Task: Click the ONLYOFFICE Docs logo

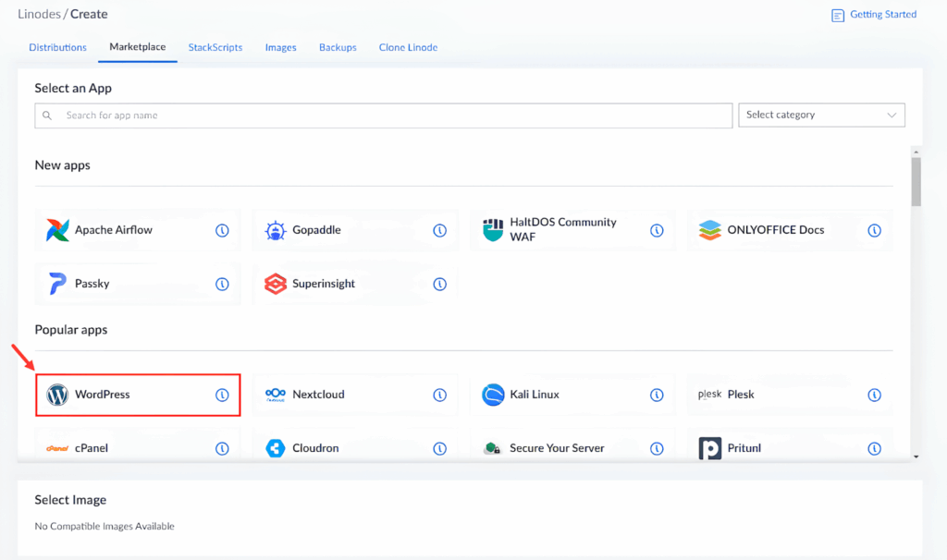Action: 709,230
